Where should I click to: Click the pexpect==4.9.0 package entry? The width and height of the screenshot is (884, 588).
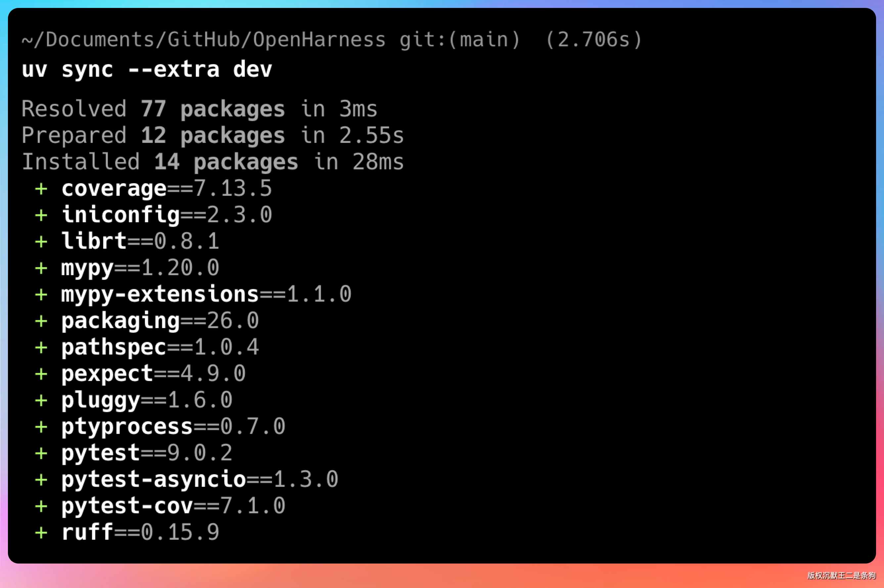click(154, 374)
